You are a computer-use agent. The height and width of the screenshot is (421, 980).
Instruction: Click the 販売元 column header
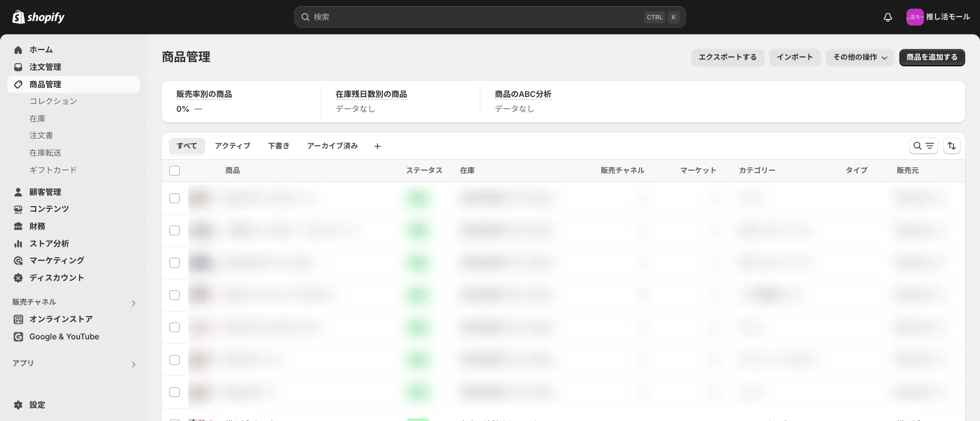point(908,170)
